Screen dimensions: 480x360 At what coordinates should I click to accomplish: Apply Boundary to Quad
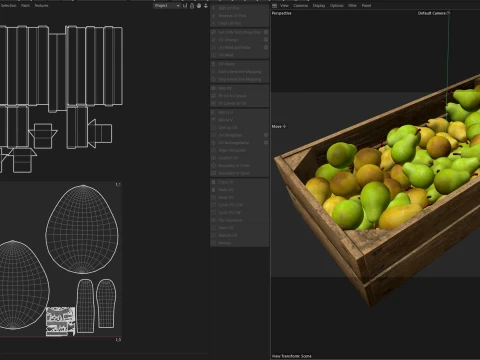pyautogui.click(x=239, y=173)
